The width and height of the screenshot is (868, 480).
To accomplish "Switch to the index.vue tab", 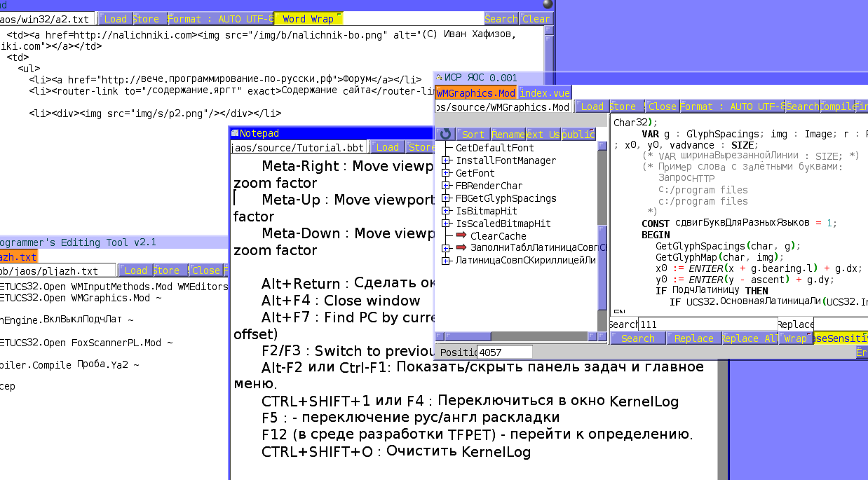I will 545,92.
